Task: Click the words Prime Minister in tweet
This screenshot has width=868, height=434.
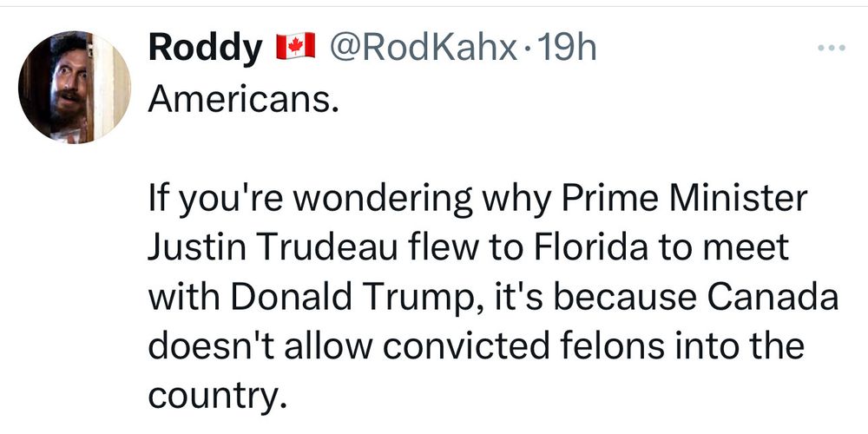Action: tap(685, 199)
